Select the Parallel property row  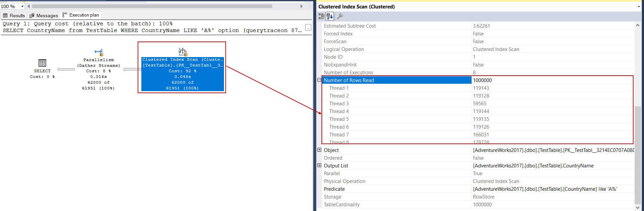(478, 174)
